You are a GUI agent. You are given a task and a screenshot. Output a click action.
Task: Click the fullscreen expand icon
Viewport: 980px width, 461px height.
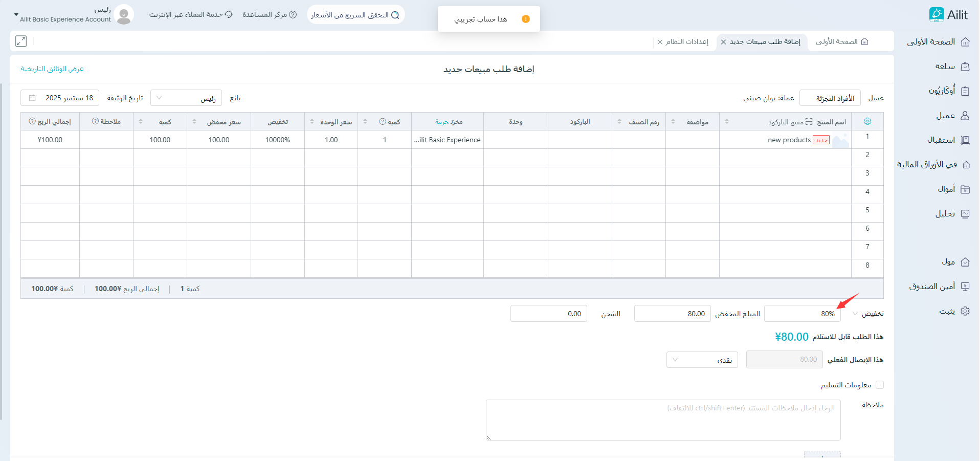[x=21, y=41]
